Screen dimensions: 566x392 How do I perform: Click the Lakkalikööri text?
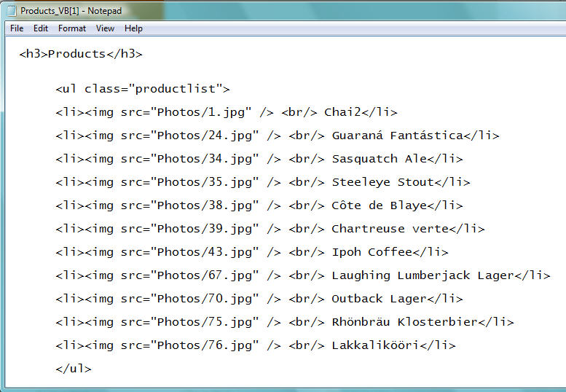pyautogui.click(x=375, y=345)
